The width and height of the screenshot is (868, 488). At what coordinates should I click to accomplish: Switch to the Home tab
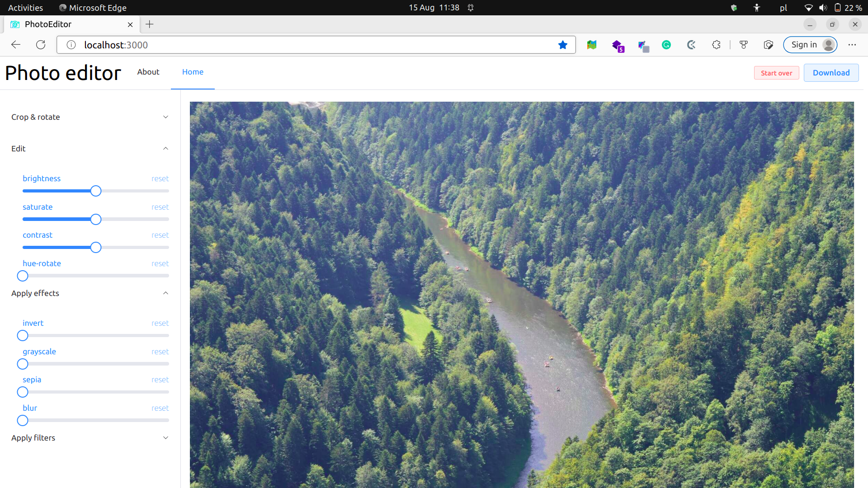(x=193, y=72)
